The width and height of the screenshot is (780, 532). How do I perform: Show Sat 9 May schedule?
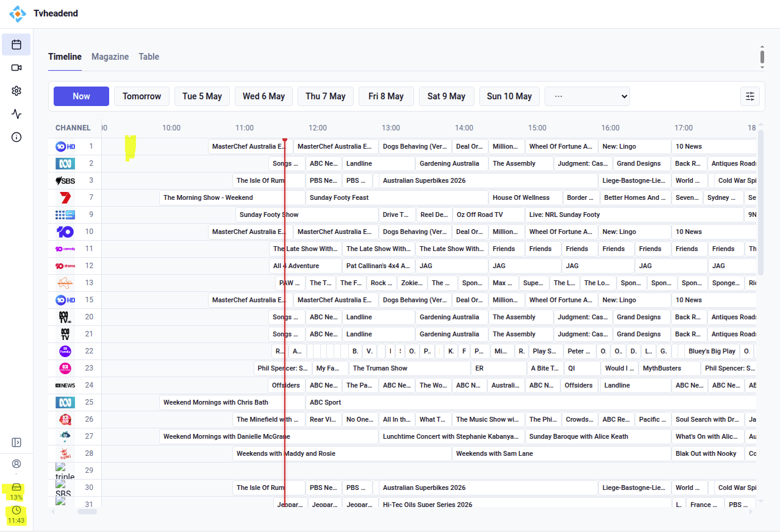[x=446, y=96]
